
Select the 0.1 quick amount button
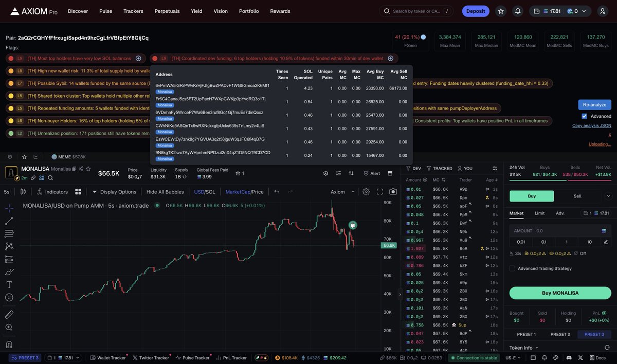pos(544,242)
